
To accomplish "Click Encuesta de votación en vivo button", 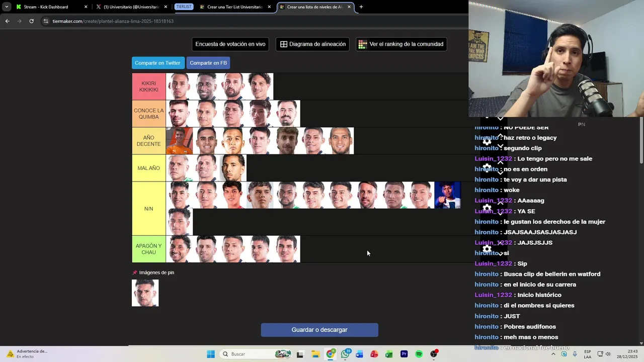I will (230, 44).
